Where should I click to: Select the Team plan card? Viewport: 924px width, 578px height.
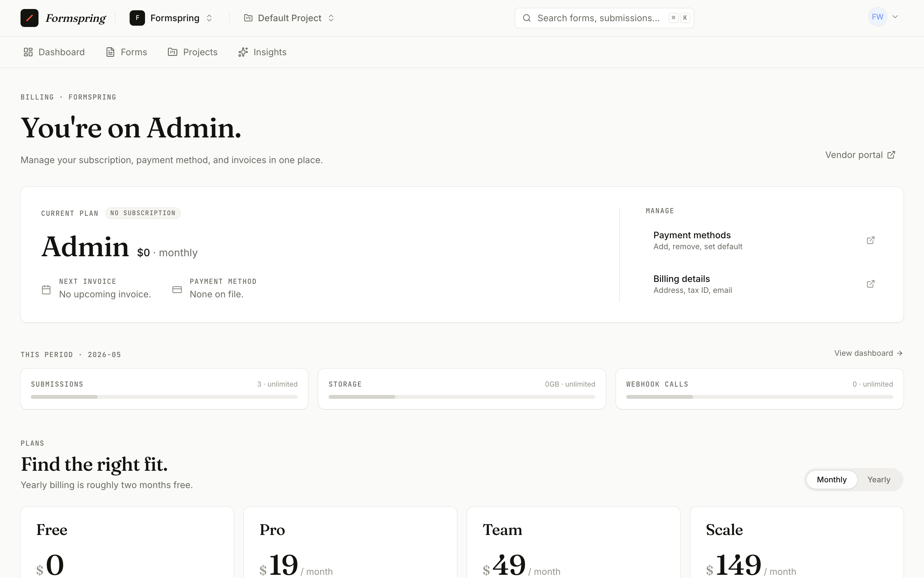[x=574, y=542]
